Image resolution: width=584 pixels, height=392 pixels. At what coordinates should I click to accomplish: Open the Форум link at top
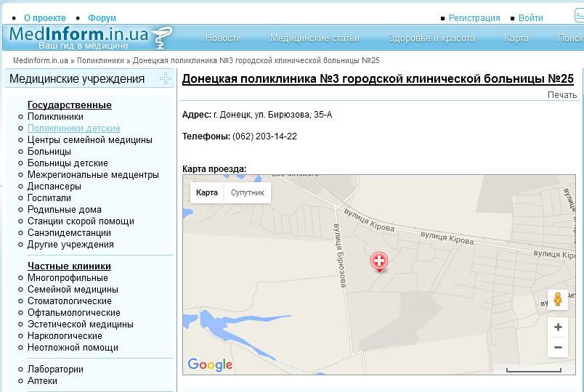click(102, 18)
